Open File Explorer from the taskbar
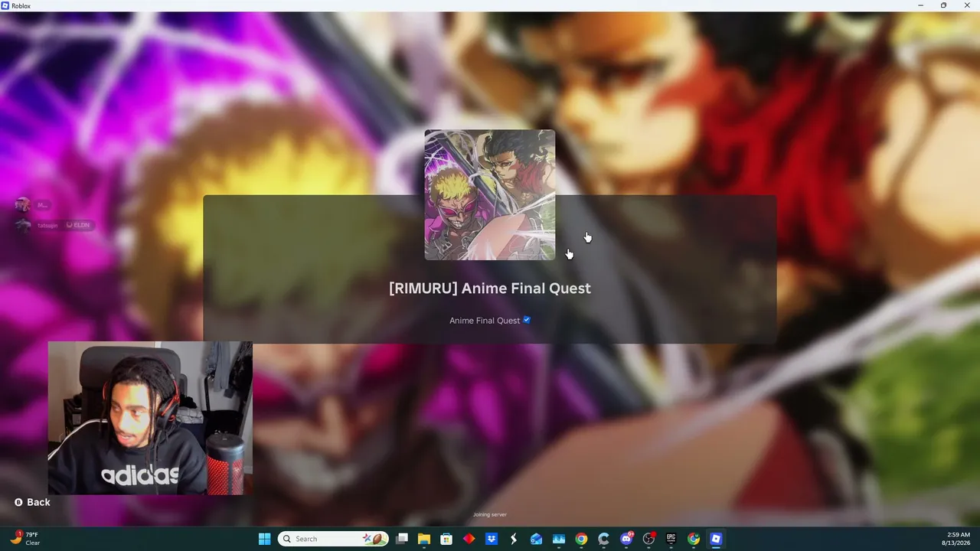 point(424,539)
